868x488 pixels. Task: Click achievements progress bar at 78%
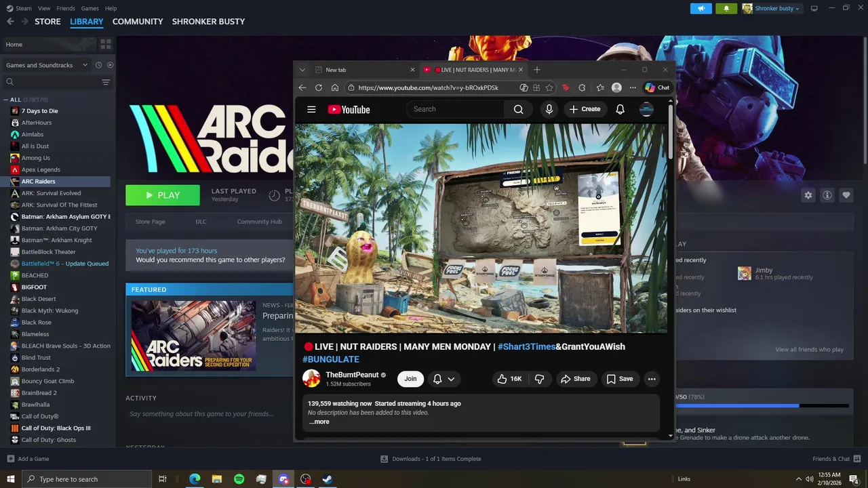(762, 405)
